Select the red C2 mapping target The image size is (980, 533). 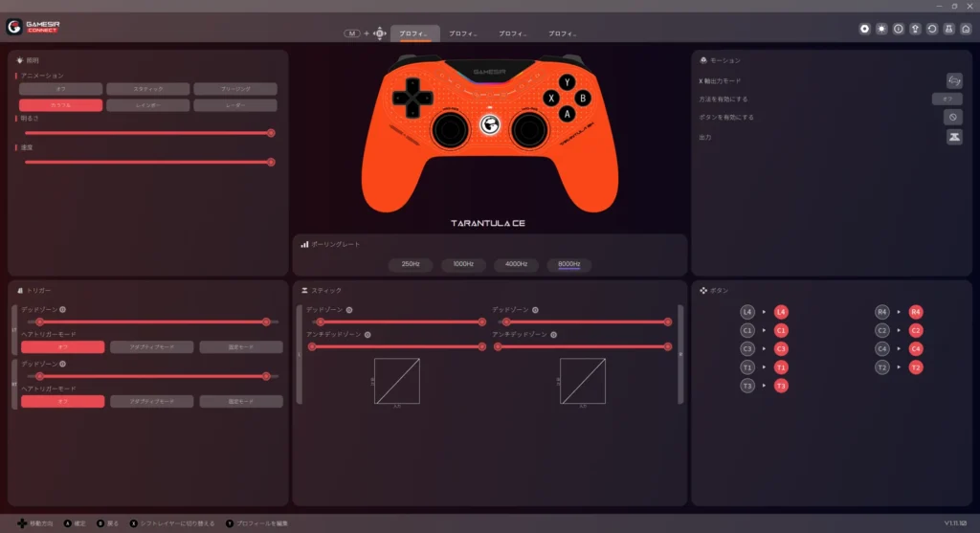tap(916, 330)
